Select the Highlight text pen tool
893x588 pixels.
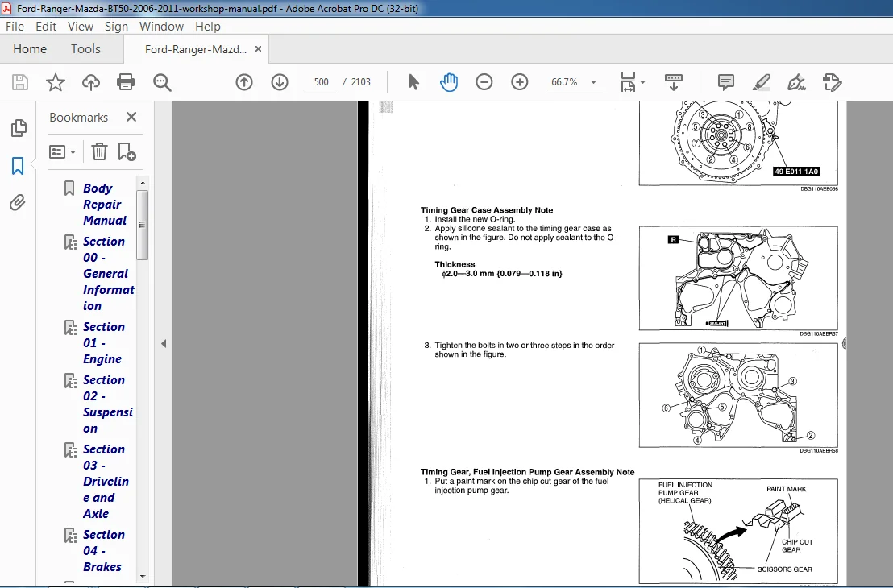(x=762, y=82)
